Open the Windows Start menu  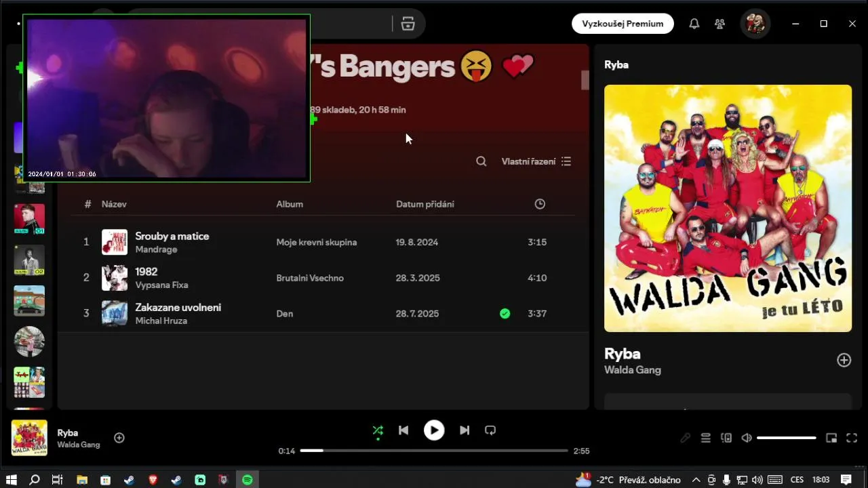tap(12, 480)
